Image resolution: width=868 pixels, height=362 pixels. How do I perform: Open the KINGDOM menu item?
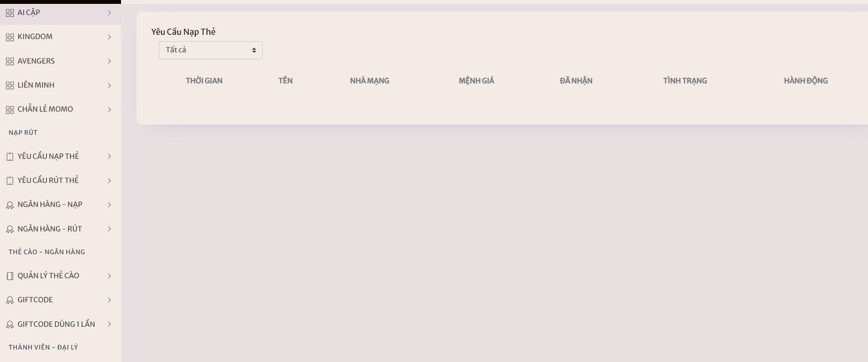(x=61, y=37)
